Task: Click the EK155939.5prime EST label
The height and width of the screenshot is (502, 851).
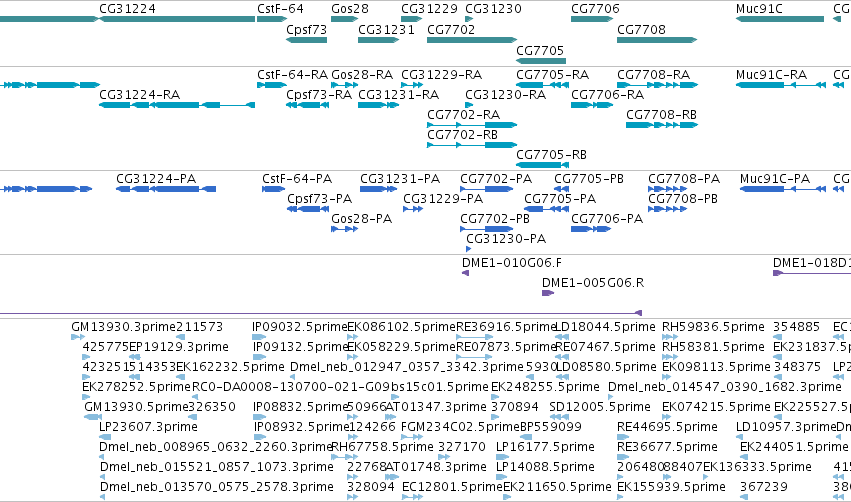Action: [671, 487]
